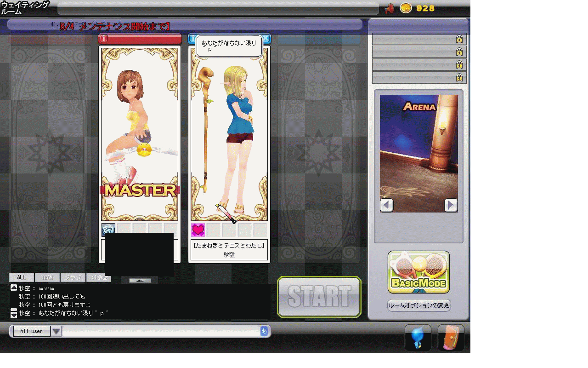This screenshot has height=368, width=588.
Task: Click info icon on red master slot
Action: point(104,39)
